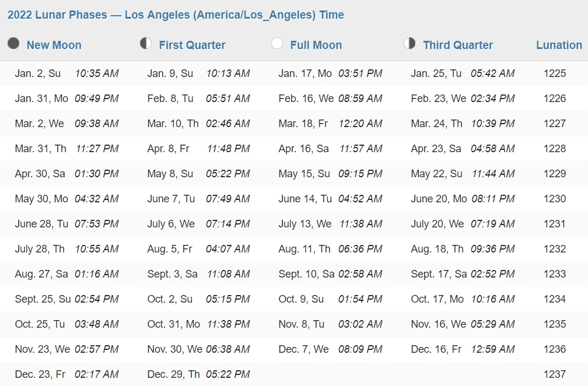Click the Lunation column header

point(559,45)
